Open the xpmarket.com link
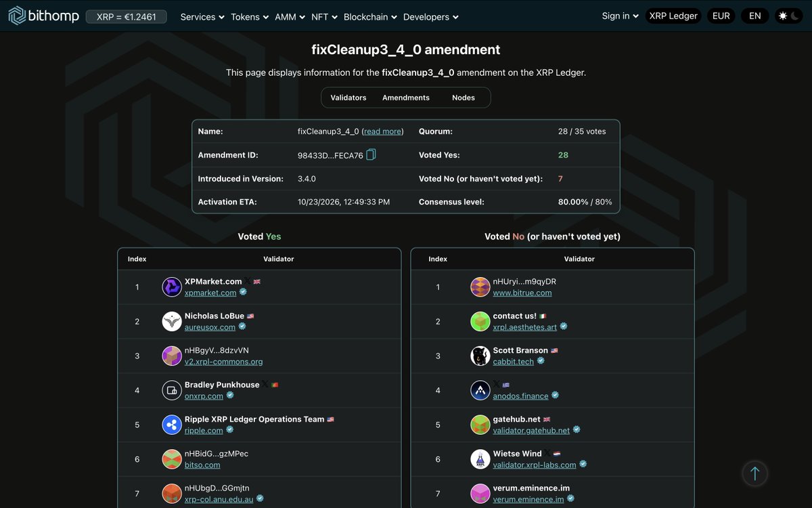This screenshot has width=812, height=508. 210,293
